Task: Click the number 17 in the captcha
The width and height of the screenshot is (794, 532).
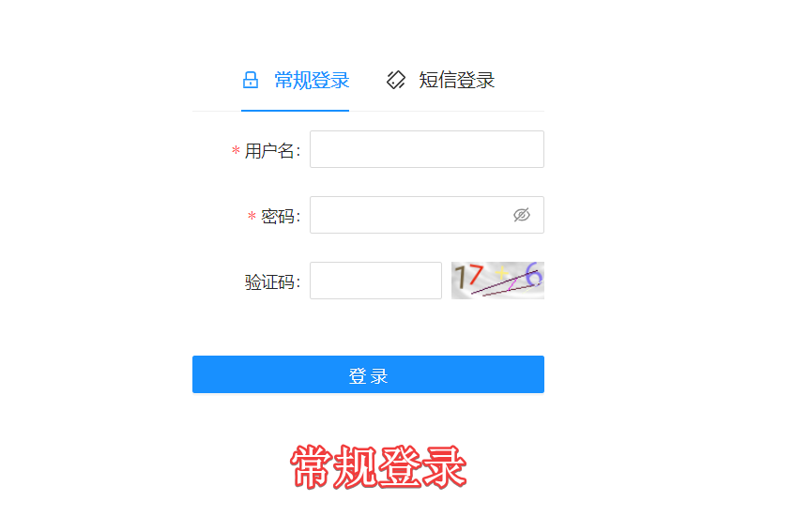Action: (x=469, y=277)
